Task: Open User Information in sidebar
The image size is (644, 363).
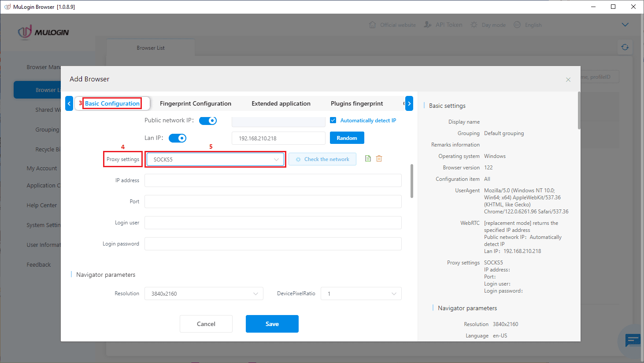Action: (44, 245)
